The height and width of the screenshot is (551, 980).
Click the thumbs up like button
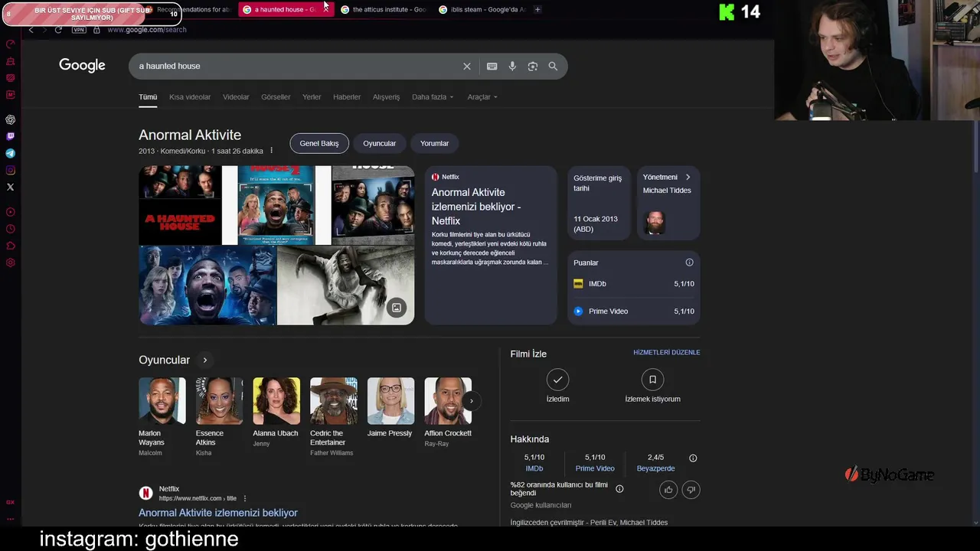coord(668,490)
